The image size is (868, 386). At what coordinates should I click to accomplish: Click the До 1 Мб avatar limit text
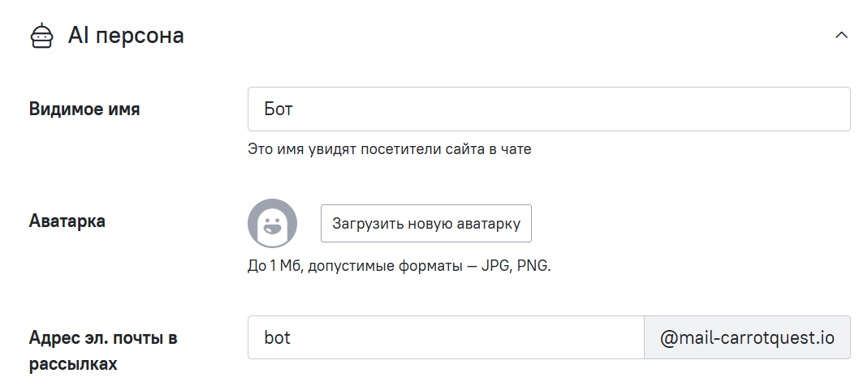click(274, 266)
